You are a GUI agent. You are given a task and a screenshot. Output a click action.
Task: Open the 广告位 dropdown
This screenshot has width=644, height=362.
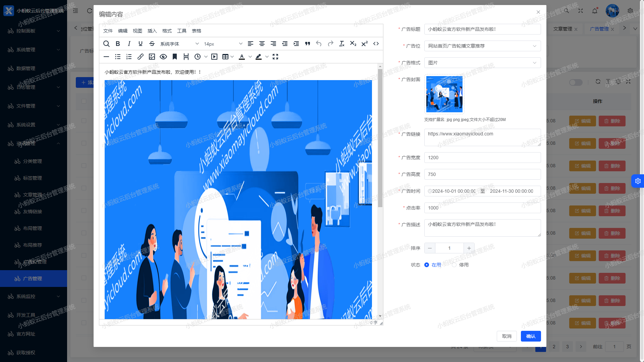tap(482, 46)
